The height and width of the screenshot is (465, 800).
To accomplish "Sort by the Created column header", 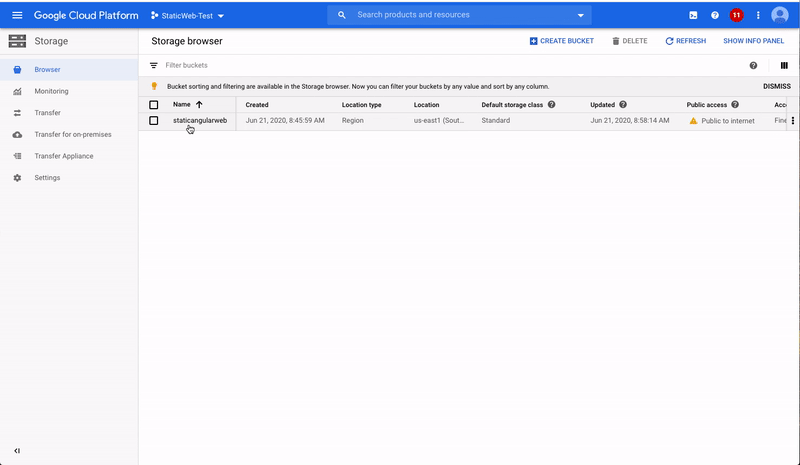I will pos(257,105).
